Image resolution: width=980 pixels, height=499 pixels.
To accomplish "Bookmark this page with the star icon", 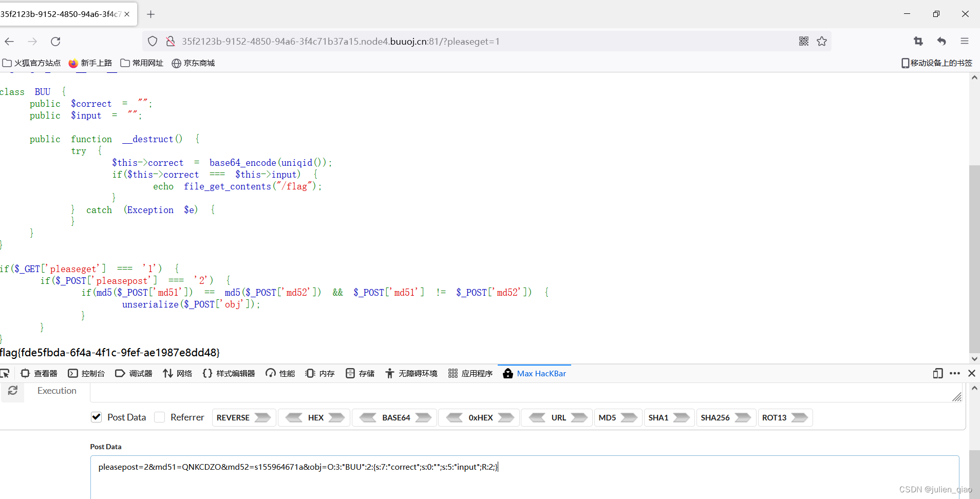I will (x=822, y=41).
